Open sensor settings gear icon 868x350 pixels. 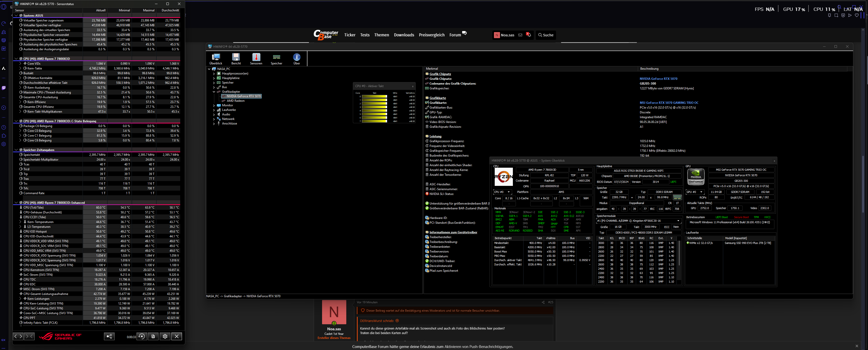pyautogui.click(x=165, y=336)
